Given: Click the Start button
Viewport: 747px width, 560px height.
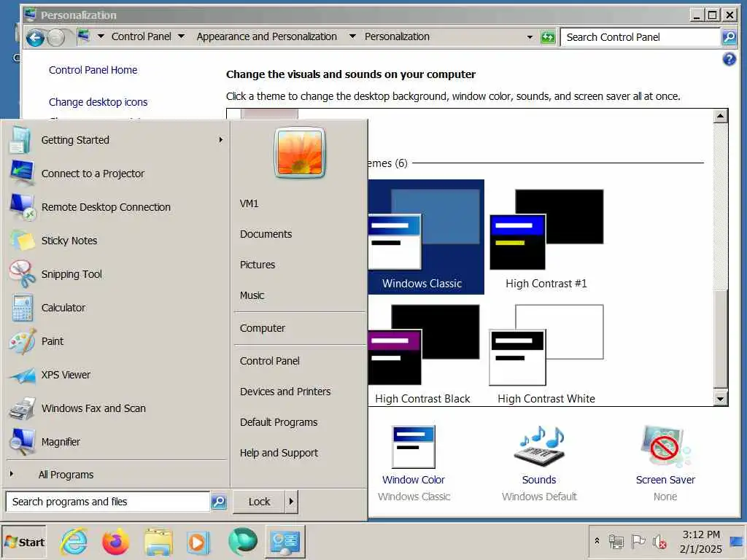Looking at the screenshot, I should (24, 542).
